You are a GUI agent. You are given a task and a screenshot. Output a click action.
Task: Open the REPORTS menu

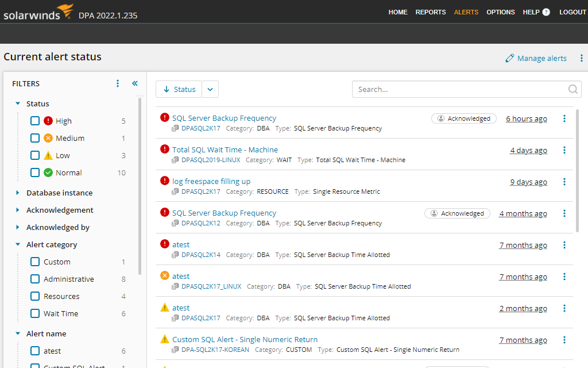pyautogui.click(x=431, y=11)
